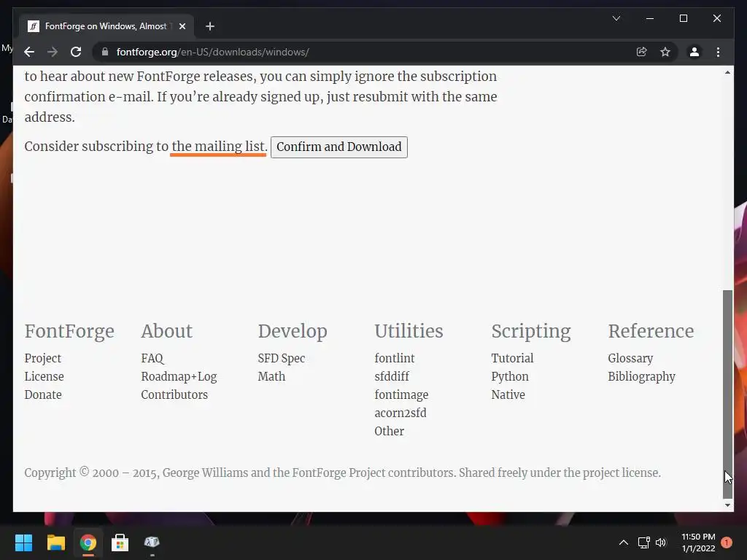Open the Math link under Develop
Screen dimensions: 747x560
pos(271,377)
